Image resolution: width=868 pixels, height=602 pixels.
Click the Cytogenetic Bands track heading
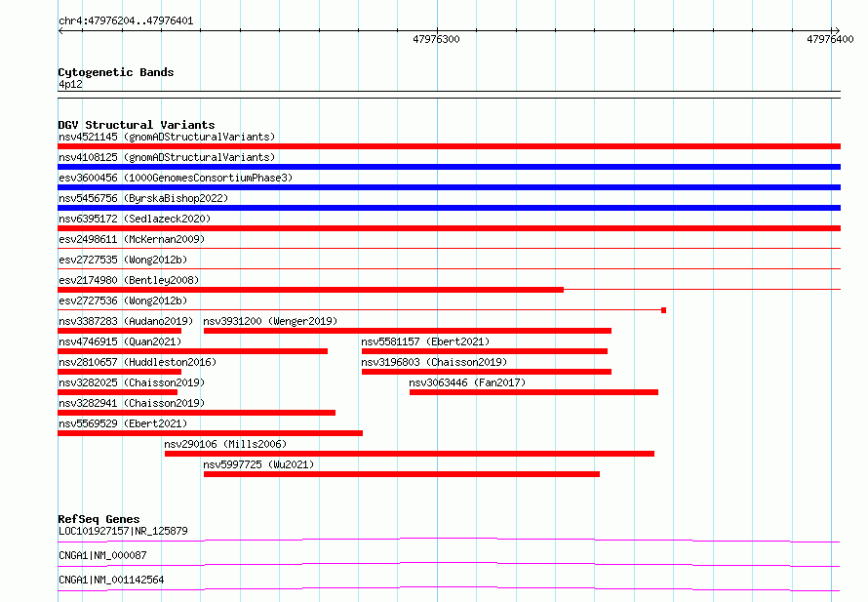pos(116,72)
